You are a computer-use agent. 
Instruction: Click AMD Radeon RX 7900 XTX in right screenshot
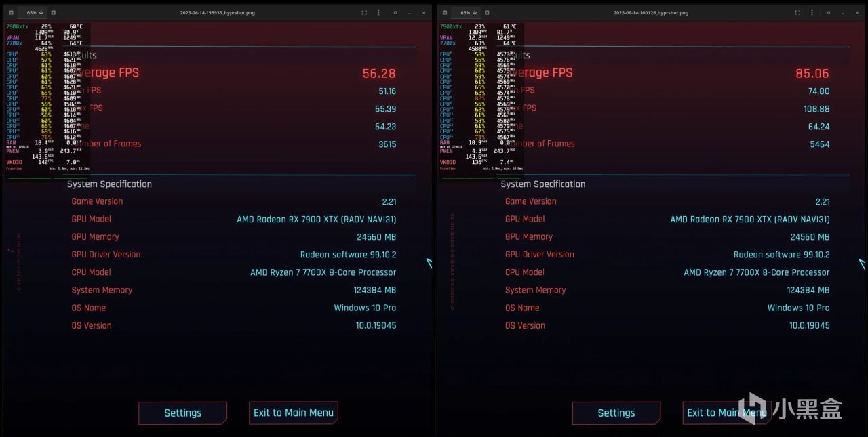tap(750, 219)
